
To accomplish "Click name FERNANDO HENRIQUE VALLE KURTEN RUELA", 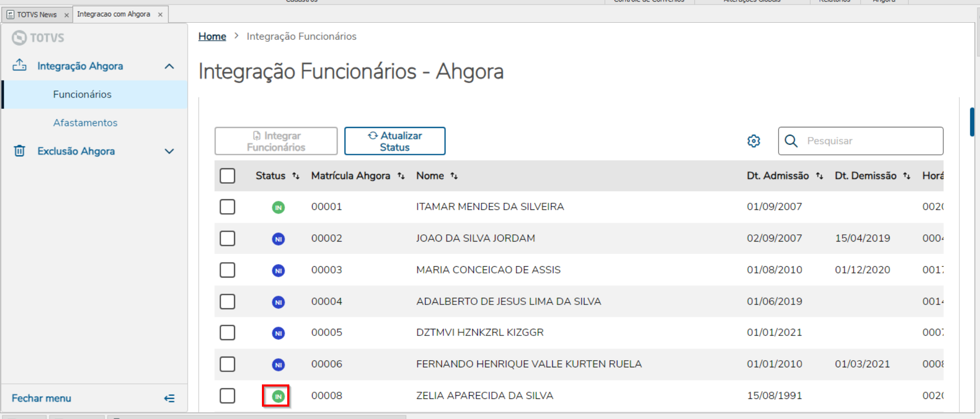I will click(529, 364).
